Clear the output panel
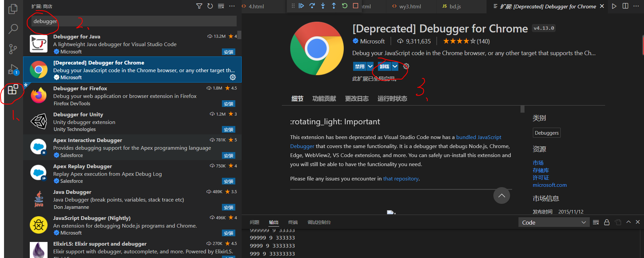The width and height of the screenshot is (644, 258). 596,222
